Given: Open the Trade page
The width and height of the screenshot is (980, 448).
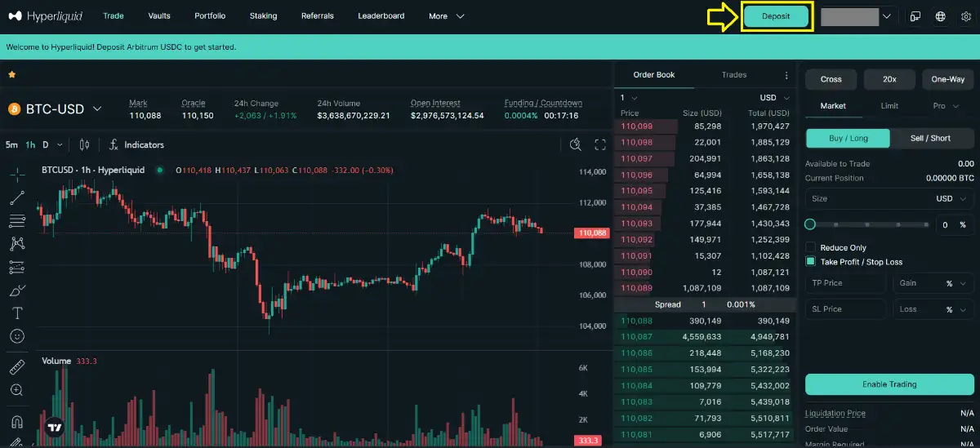Looking at the screenshot, I should click(x=114, y=16).
